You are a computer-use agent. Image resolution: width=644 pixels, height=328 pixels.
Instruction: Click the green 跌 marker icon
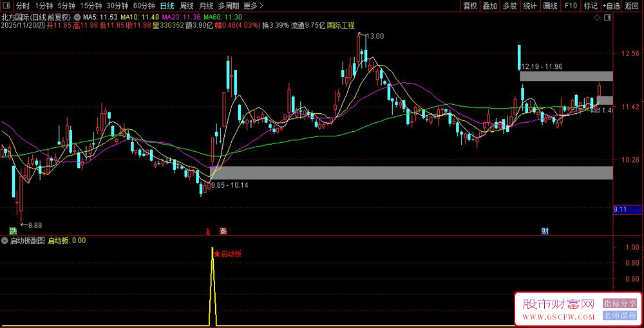[13, 231]
